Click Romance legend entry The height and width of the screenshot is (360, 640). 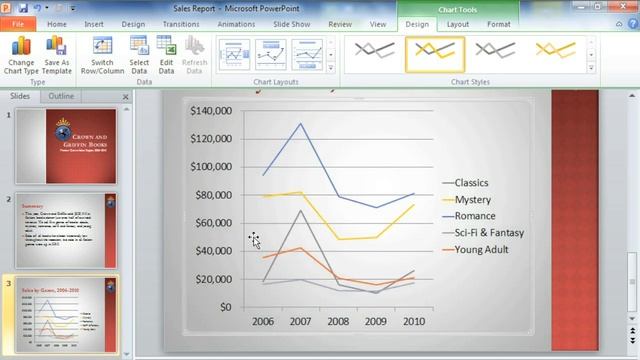[x=469, y=216]
